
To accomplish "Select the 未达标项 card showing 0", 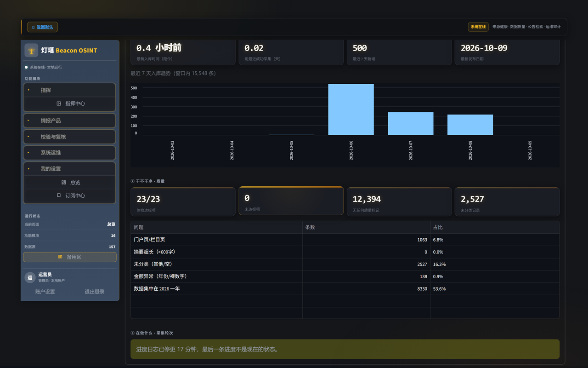I will (291, 201).
